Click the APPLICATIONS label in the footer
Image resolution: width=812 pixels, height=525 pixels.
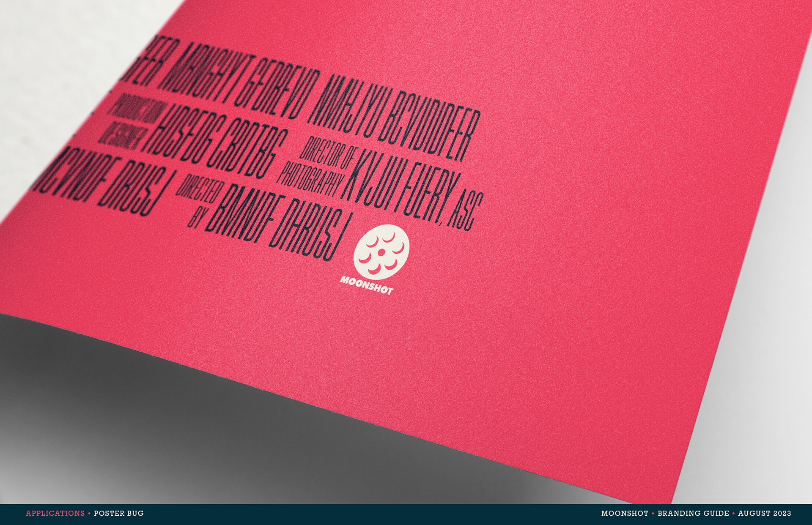(55, 513)
